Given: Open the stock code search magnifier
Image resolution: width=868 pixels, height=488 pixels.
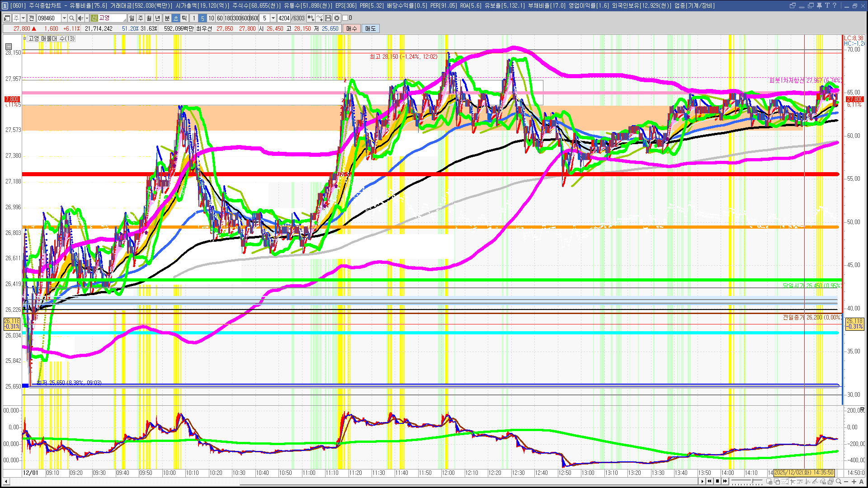Looking at the screenshot, I should (72, 18).
